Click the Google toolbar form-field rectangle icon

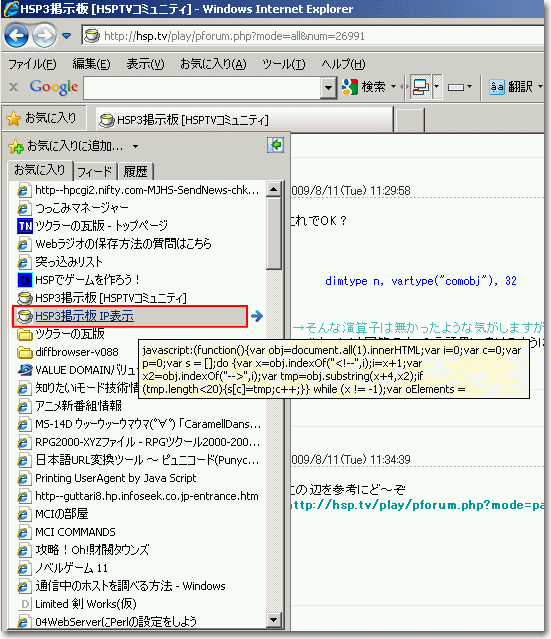coord(456,87)
